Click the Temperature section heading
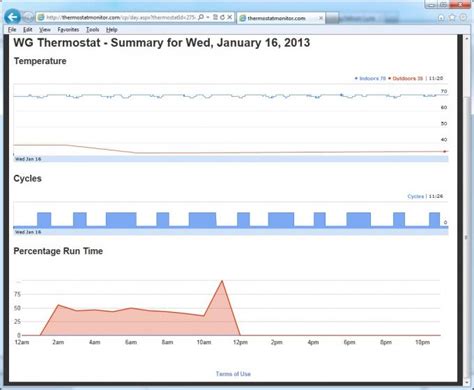The image size is (474, 390). tap(40, 61)
